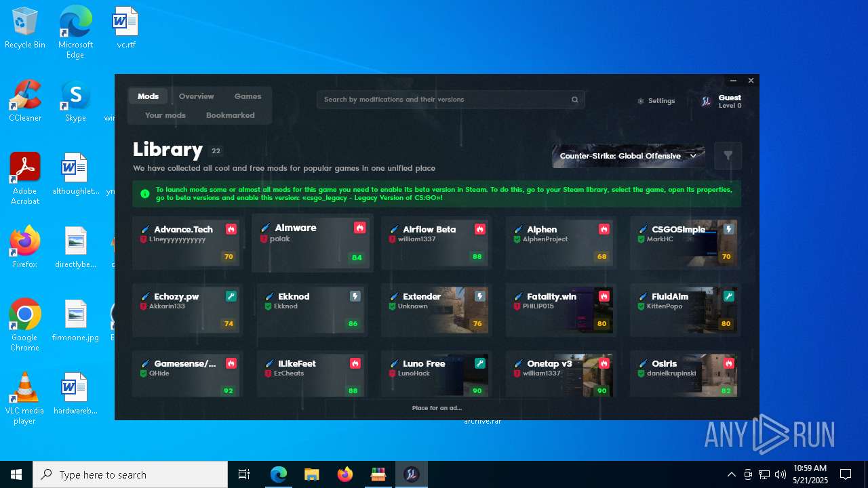The width and height of the screenshot is (868, 488).
Task: Click the lightning badge on CSGOSimple
Action: click(x=729, y=229)
